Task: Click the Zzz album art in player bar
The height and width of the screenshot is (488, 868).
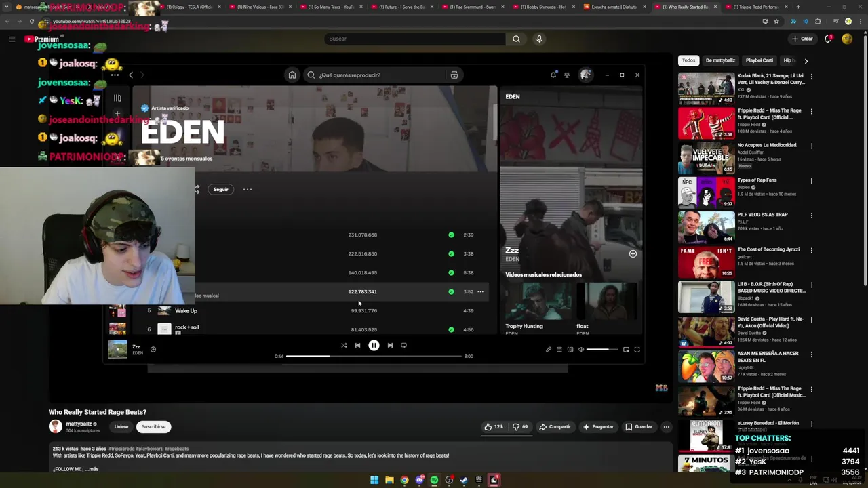Action: point(117,350)
